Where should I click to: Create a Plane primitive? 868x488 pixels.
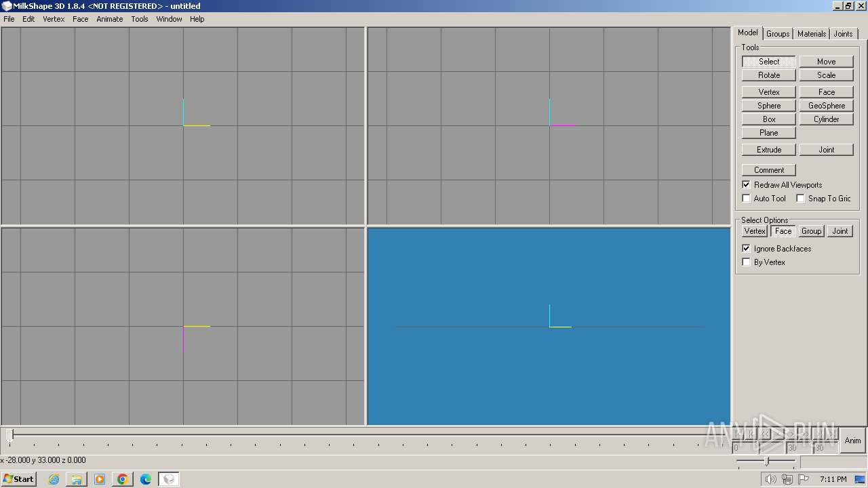[x=769, y=133]
